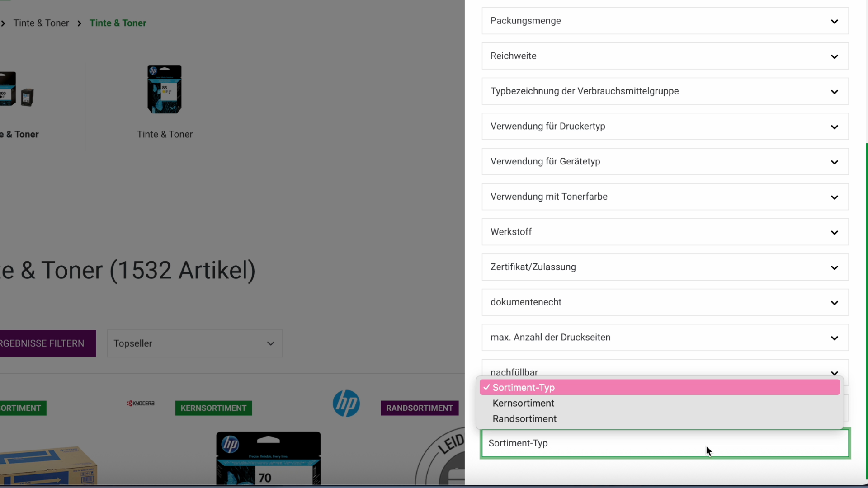Open the Tinte & Toner breadcrumb link
Screen dimensions: 868x488
coord(41,23)
